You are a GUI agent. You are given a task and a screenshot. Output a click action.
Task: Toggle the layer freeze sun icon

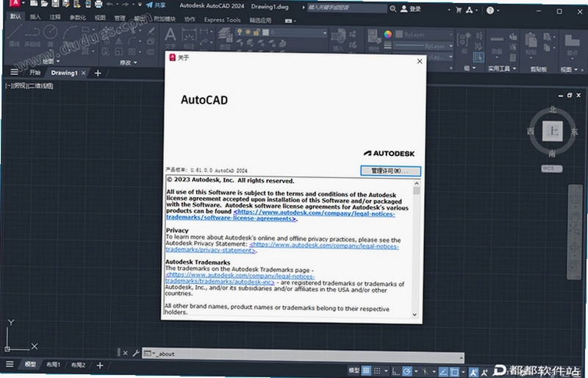[x=248, y=32]
